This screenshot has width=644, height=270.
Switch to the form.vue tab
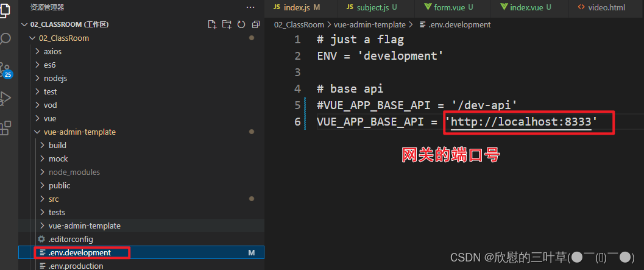tap(452, 8)
